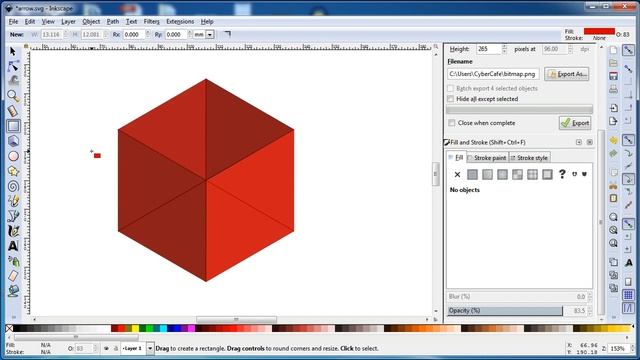Open the Layer 1 dropdown arrow
640x360 pixels.
tap(150, 349)
